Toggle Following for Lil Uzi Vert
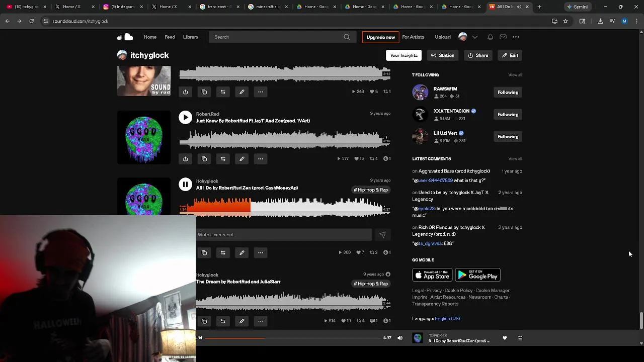The width and height of the screenshot is (644, 362). [x=508, y=137]
